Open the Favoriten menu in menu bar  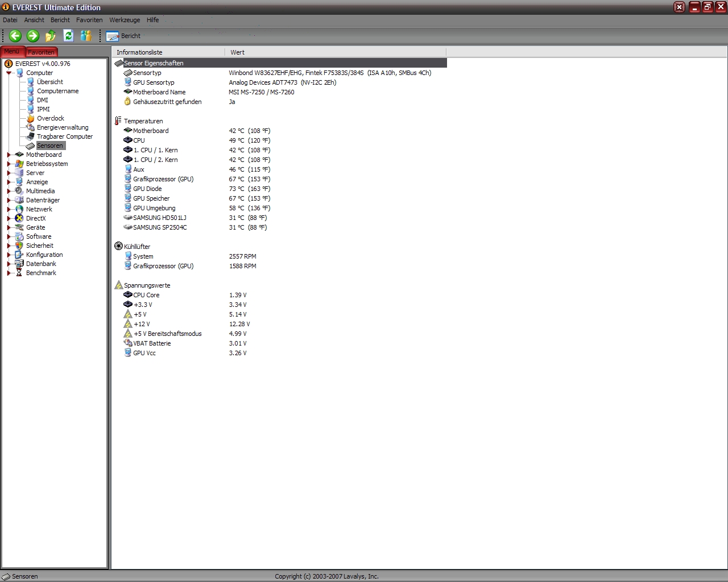coord(89,20)
